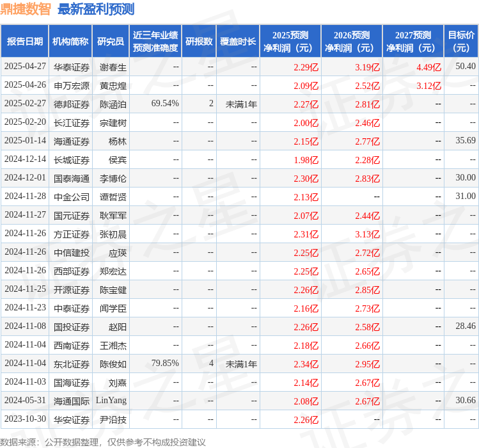Click 开源证券 institution name
Viewport: 479px width, 448px height.
pyautogui.click(x=72, y=290)
